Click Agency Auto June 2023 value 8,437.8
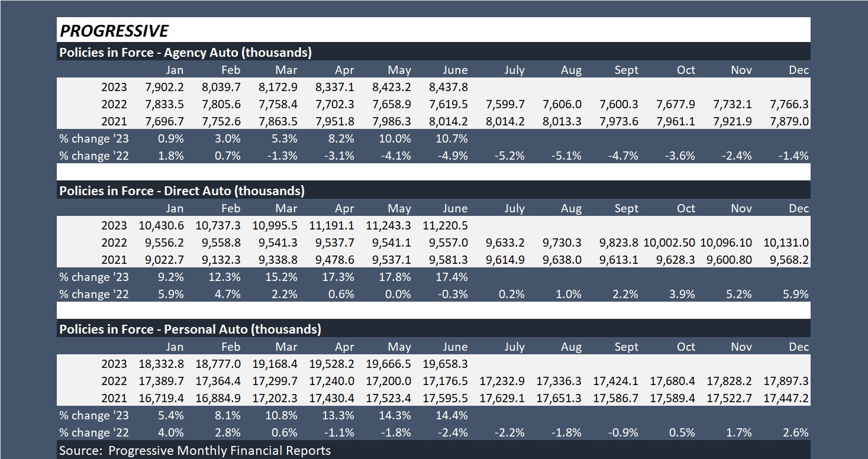The width and height of the screenshot is (868, 459). (x=447, y=87)
